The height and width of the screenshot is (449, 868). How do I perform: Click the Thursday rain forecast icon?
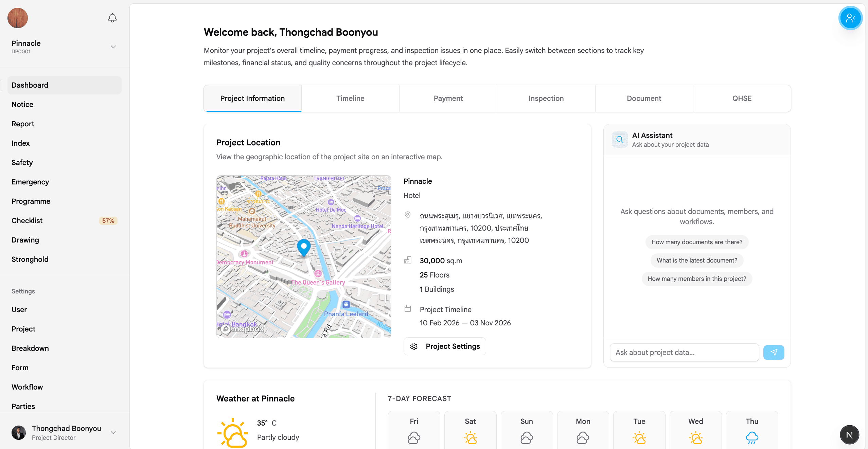752,437
